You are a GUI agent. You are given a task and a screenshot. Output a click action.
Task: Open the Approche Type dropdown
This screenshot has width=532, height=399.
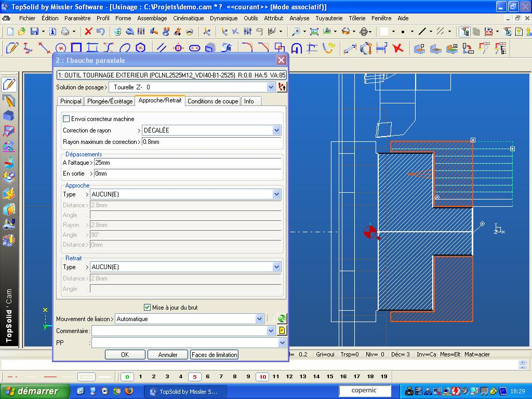point(276,194)
